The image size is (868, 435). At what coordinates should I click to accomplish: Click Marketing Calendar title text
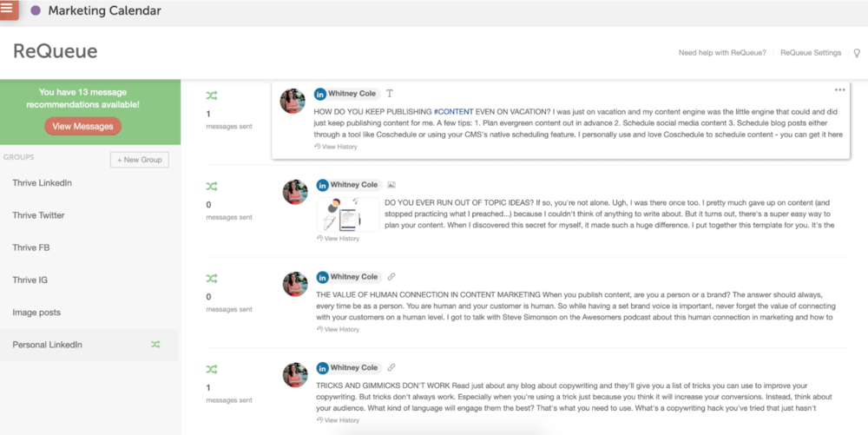pyautogui.click(x=105, y=10)
